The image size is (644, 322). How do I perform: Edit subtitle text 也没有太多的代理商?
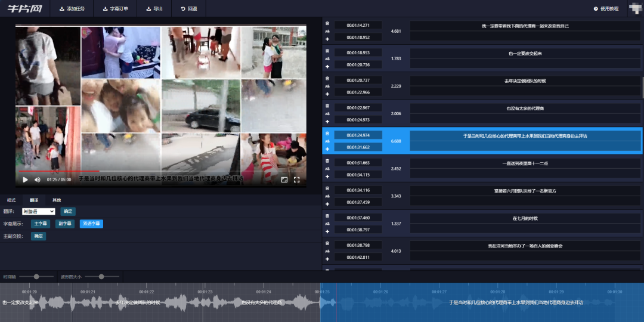coord(525,109)
